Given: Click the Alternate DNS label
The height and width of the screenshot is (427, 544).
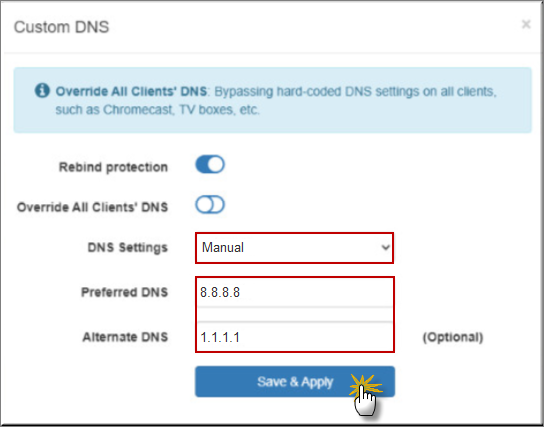Looking at the screenshot, I should click(x=125, y=337).
